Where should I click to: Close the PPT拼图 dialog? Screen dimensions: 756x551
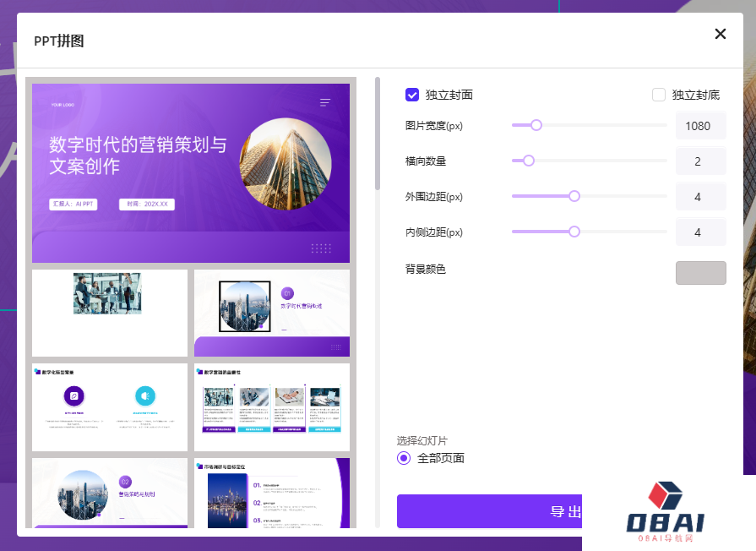tap(721, 34)
